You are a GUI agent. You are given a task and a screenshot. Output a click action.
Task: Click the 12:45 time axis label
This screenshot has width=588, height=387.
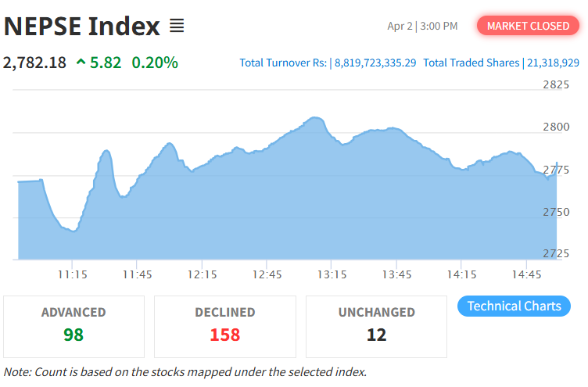tap(267, 275)
